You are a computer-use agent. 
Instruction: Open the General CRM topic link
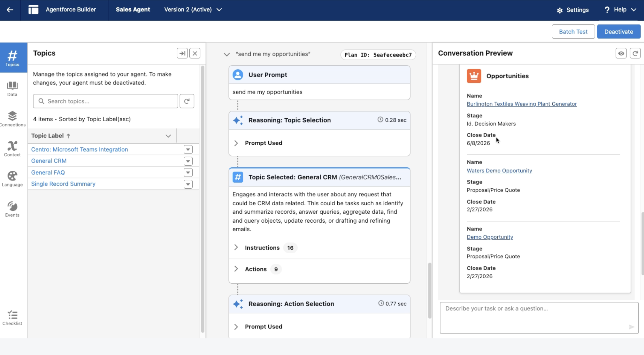(49, 161)
